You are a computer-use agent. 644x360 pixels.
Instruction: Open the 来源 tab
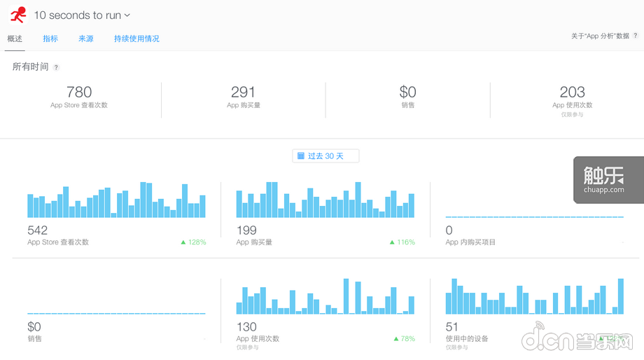[86, 39]
